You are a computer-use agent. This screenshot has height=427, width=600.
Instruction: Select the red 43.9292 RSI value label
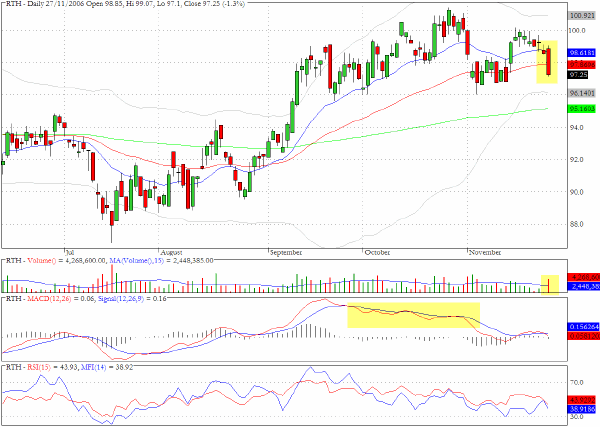[x=582, y=400]
